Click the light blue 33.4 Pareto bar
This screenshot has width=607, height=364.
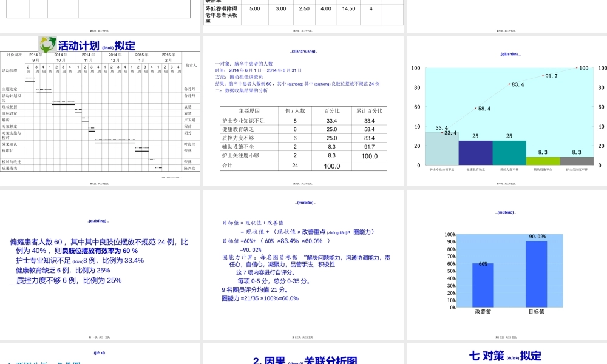(x=442, y=149)
